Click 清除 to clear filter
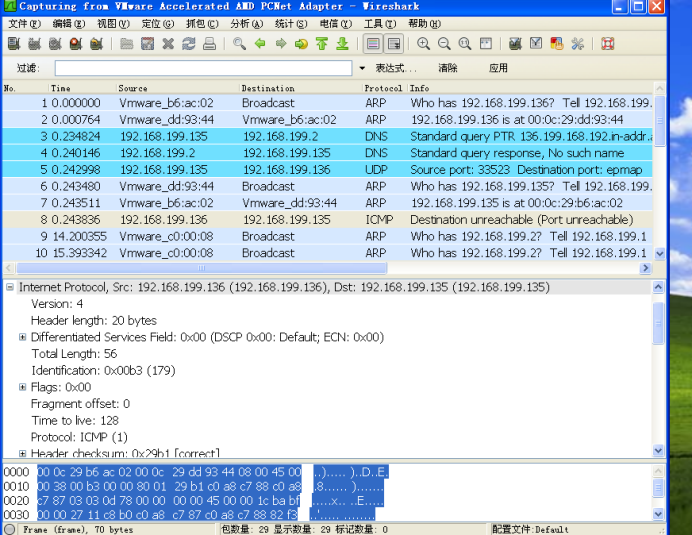692x535 pixels. [x=448, y=68]
